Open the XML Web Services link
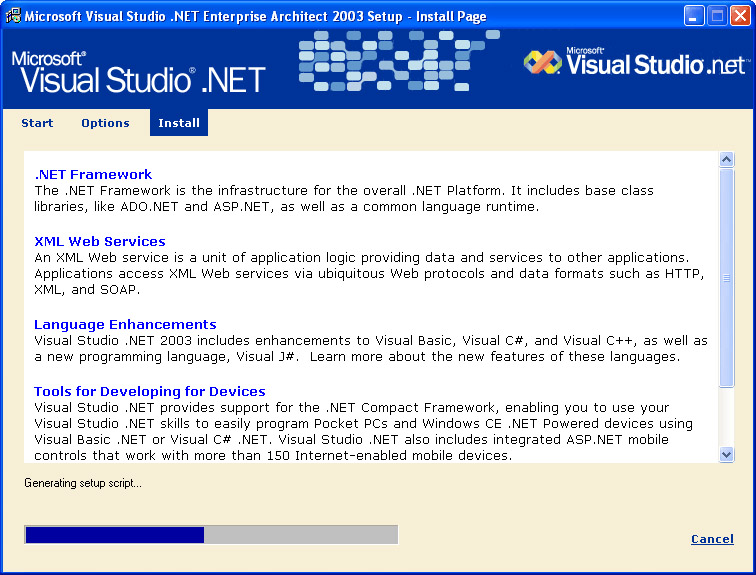756x575 pixels. 100,241
